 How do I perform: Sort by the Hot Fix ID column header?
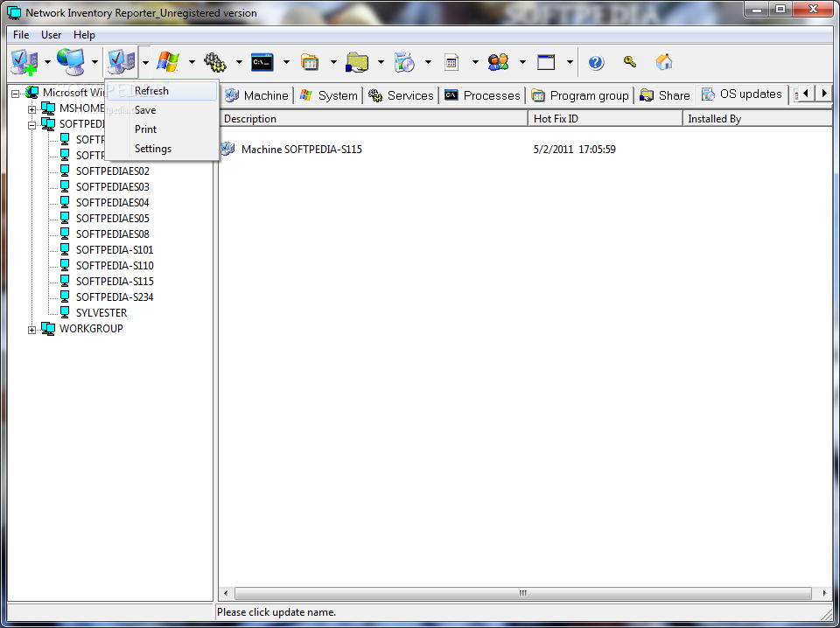605,119
